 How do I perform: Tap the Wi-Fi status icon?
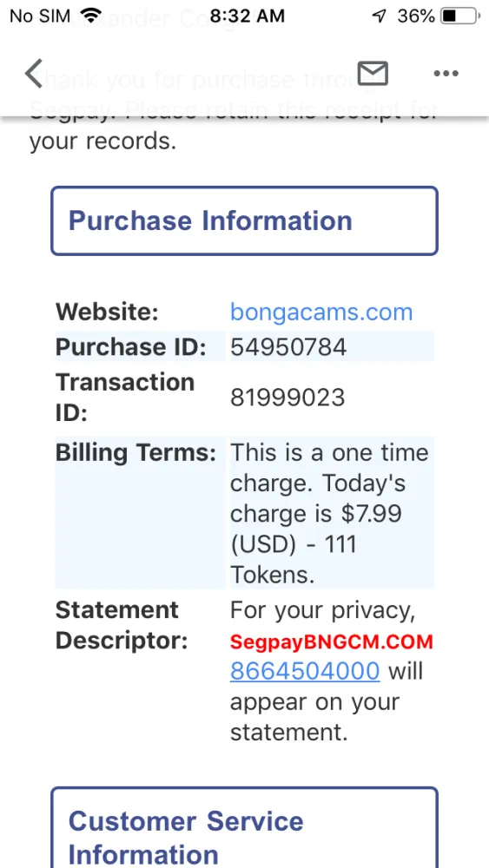95,16
